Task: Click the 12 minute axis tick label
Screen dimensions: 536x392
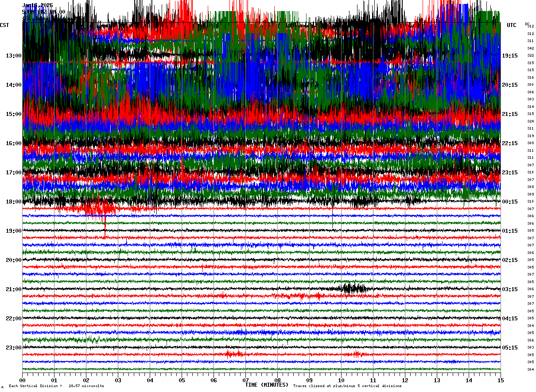Action: [405, 380]
